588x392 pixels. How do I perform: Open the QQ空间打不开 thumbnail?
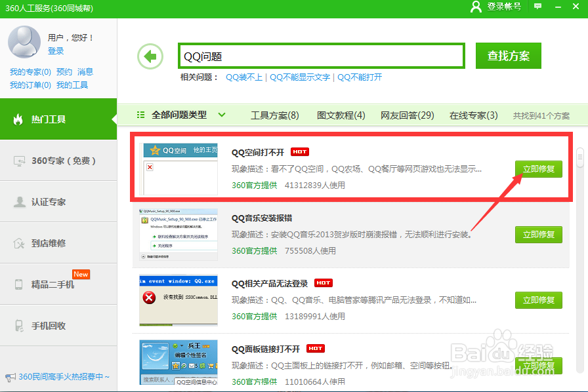[178, 169]
